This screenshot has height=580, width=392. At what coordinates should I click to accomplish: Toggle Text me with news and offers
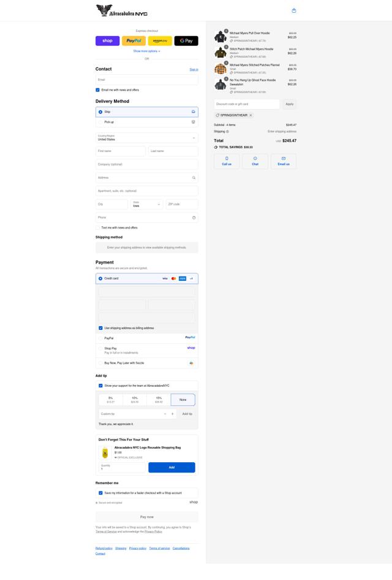(x=97, y=228)
